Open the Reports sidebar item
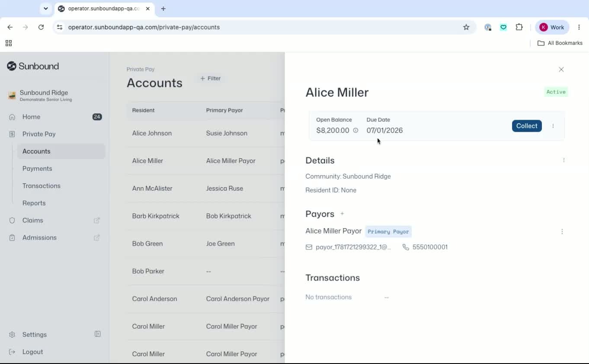This screenshot has width=589, height=364. pyautogui.click(x=34, y=203)
